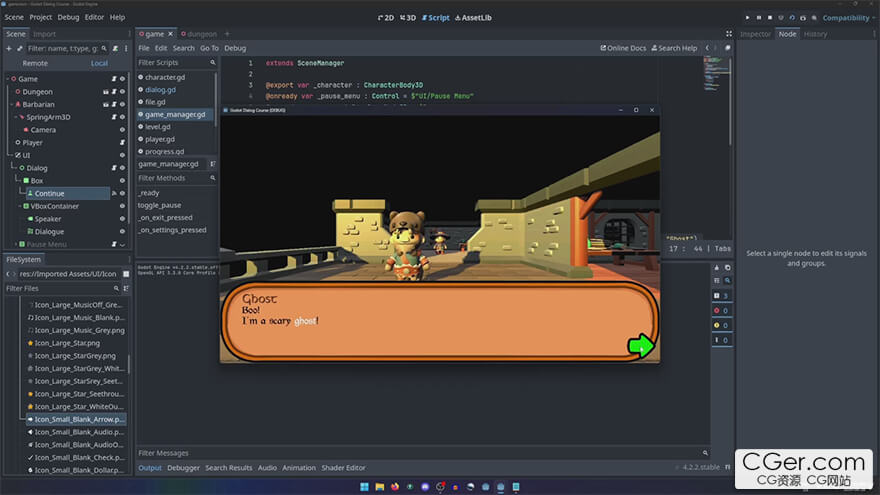Hide the Camera node
The image size is (880, 495).
pyautogui.click(x=122, y=130)
